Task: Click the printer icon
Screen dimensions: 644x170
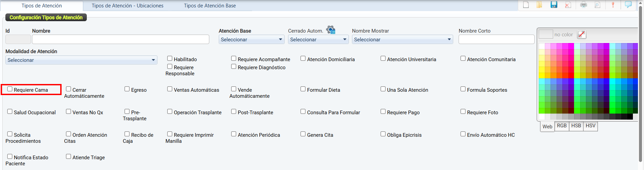Action: (583, 5)
